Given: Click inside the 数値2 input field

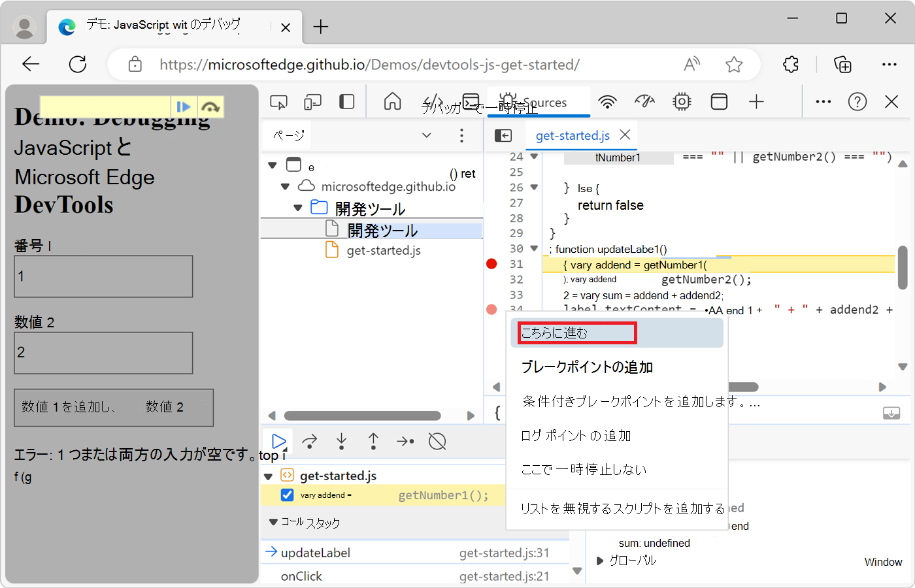Looking at the screenshot, I should [103, 353].
